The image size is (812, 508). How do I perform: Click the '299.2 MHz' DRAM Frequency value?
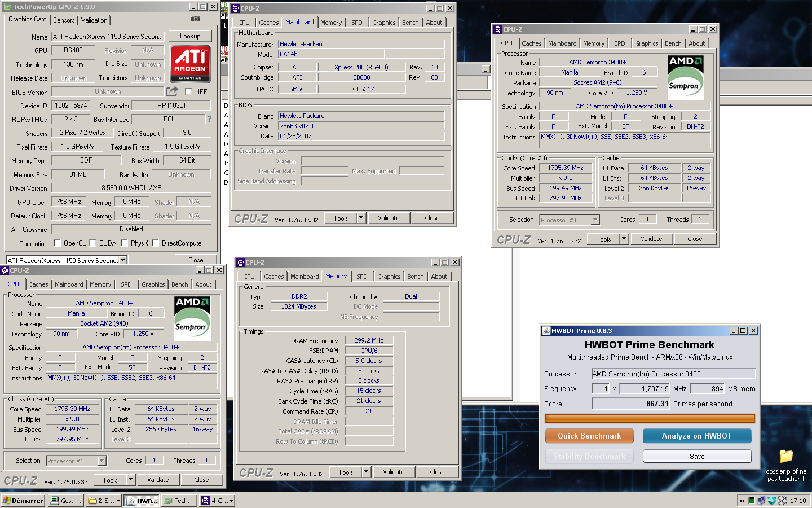click(x=369, y=340)
